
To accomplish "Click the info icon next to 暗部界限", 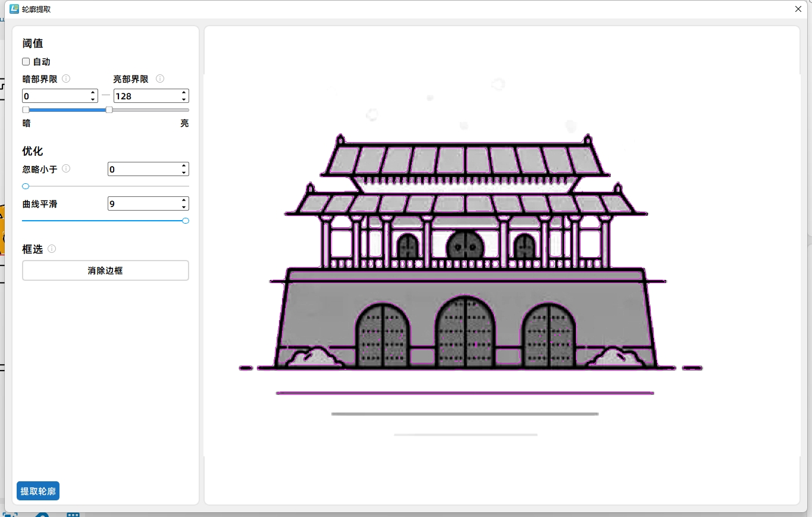I will (65, 78).
